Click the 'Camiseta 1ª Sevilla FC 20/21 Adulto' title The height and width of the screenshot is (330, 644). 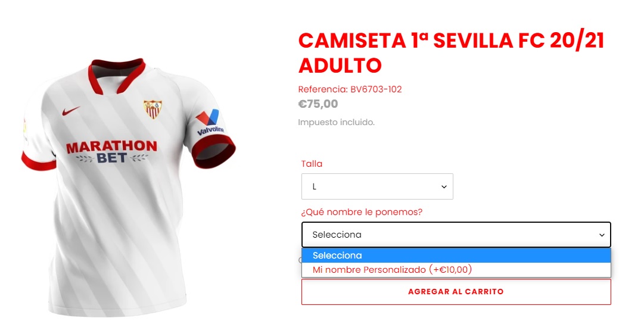click(x=451, y=52)
